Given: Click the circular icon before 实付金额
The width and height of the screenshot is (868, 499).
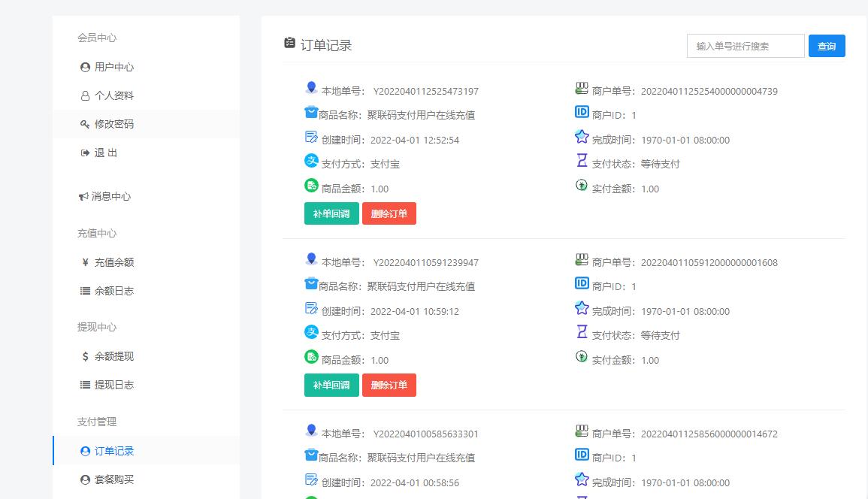Looking at the screenshot, I should coord(581,185).
